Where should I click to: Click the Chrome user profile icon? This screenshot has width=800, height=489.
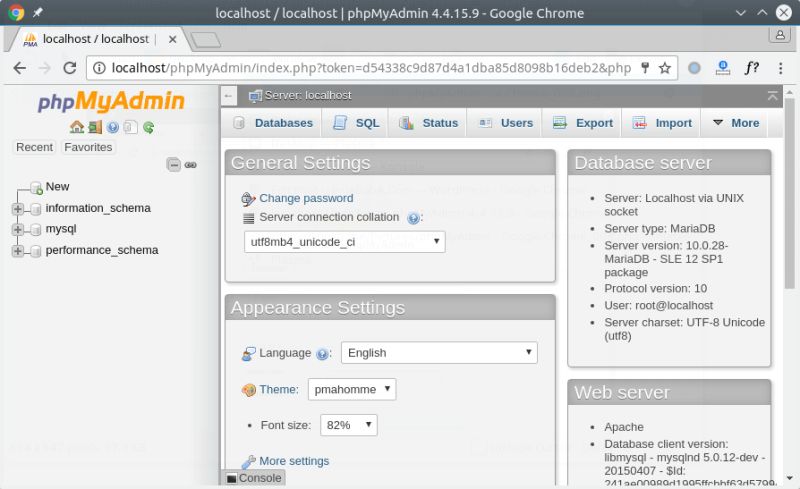click(780, 35)
